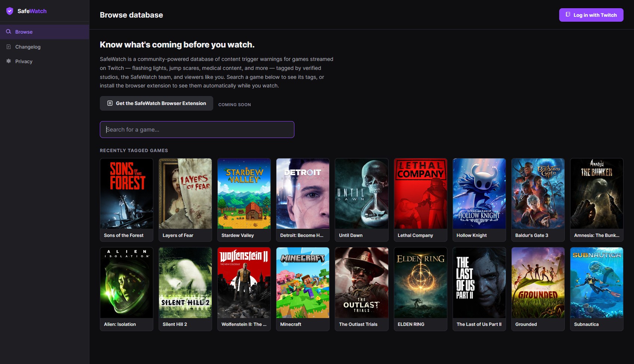Open the Alien: Isolation cover art
The image size is (634, 364).
pos(126,283)
